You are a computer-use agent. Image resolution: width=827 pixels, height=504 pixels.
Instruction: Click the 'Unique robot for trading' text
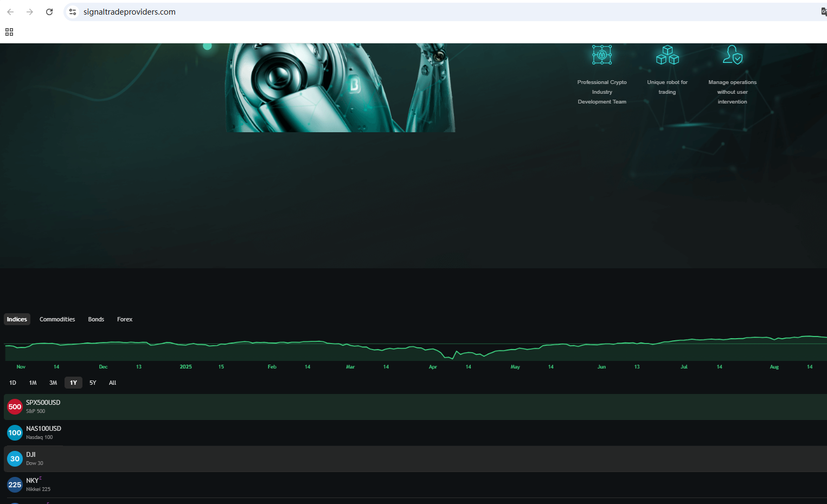(x=667, y=87)
